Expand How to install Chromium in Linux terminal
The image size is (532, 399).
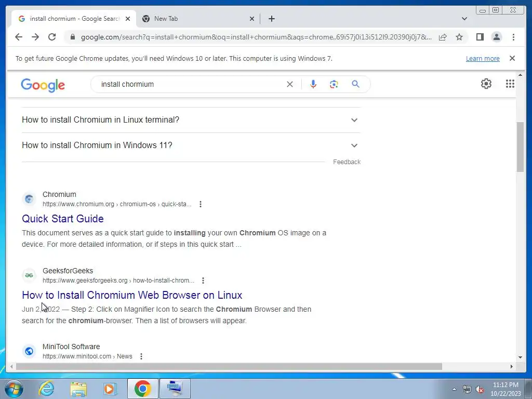coord(191,120)
